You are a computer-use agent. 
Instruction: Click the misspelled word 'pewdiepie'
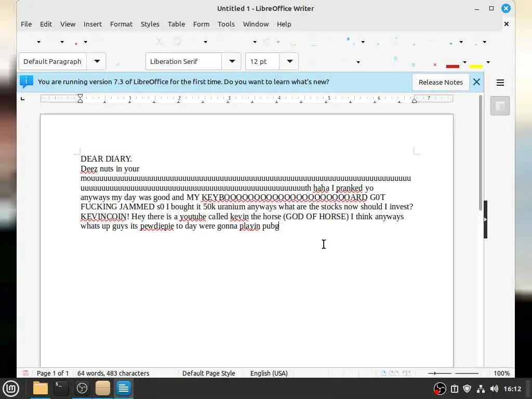click(x=157, y=226)
